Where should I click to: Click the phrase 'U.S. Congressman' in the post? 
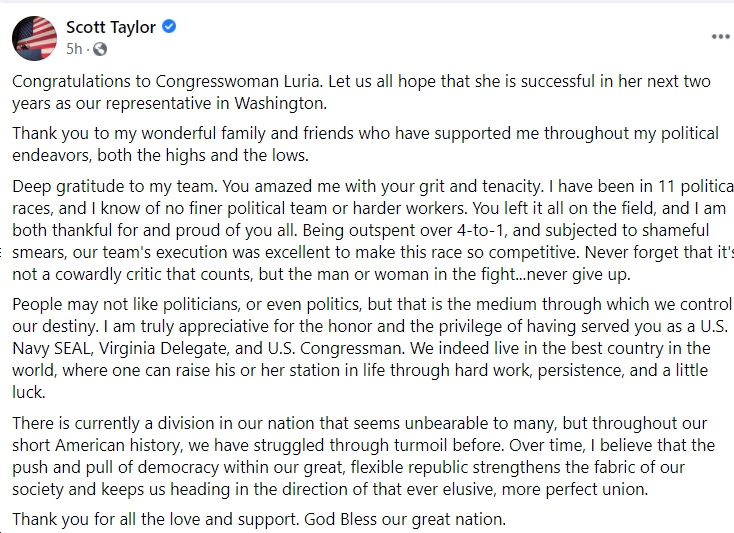(x=336, y=348)
